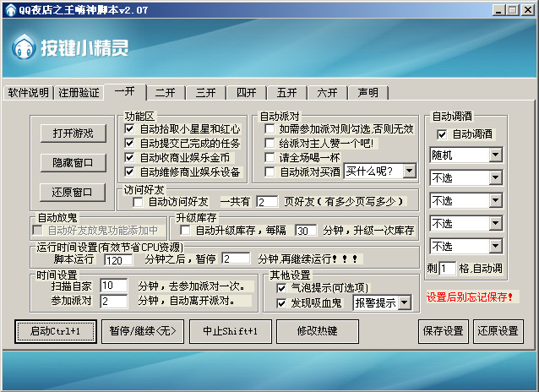Click the 暂停/继续<无> button
Viewport: 539px width, 392px height.
click(143, 331)
